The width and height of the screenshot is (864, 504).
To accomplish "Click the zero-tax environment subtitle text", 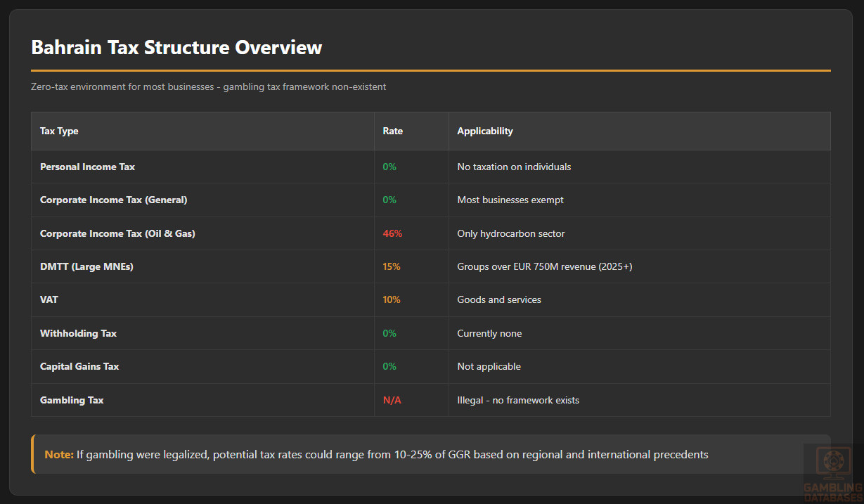I will [x=208, y=87].
